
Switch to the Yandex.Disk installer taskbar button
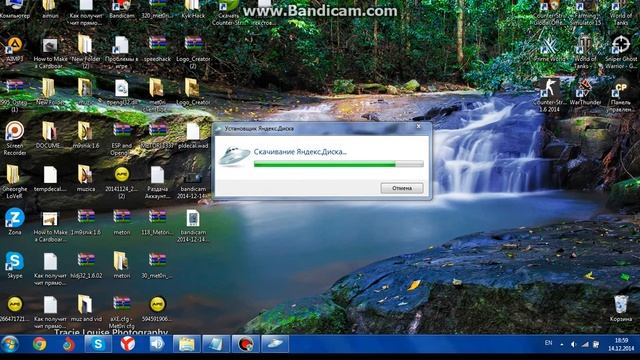click(x=275, y=344)
